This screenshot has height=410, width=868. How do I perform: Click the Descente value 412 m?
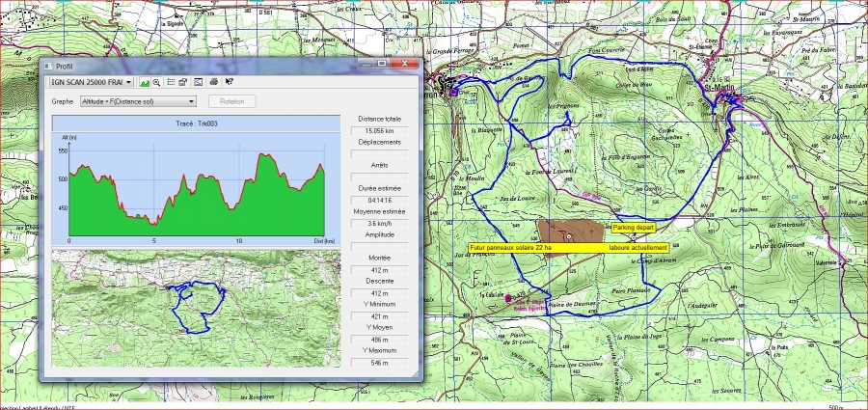click(x=380, y=293)
